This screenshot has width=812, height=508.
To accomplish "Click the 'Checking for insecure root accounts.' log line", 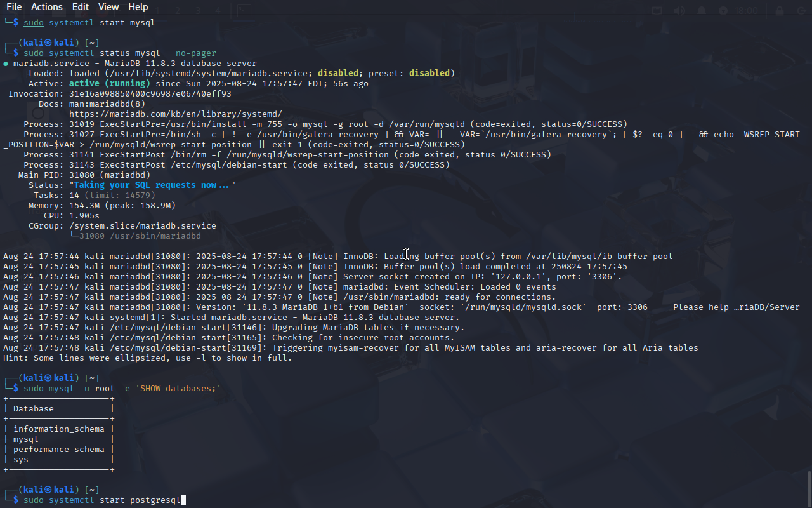I will pyautogui.click(x=229, y=338).
